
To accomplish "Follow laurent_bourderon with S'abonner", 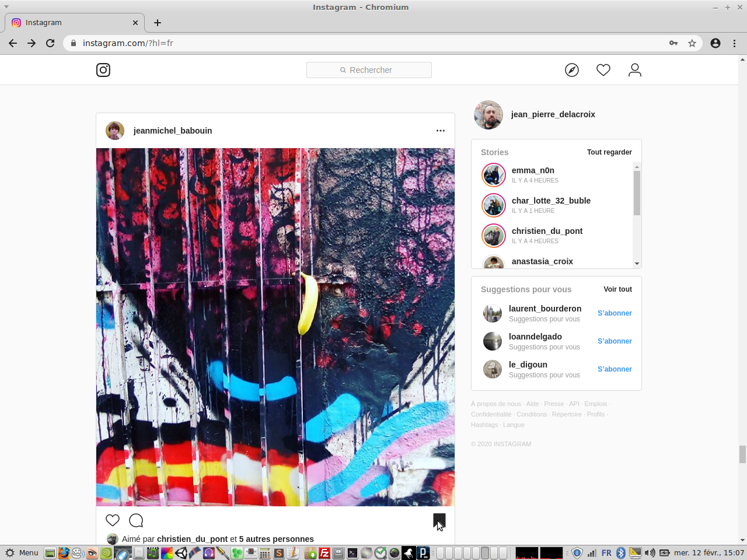I will [x=615, y=313].
